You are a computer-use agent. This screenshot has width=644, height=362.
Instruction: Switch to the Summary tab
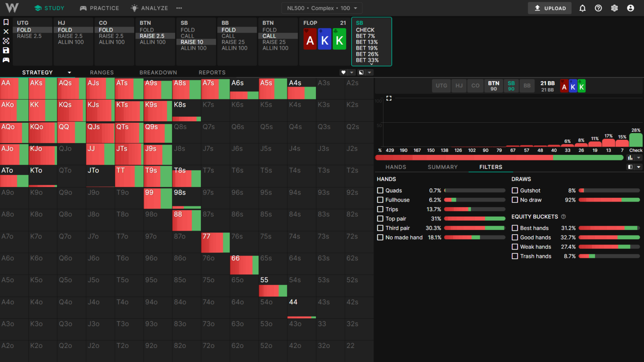[442, 167]
